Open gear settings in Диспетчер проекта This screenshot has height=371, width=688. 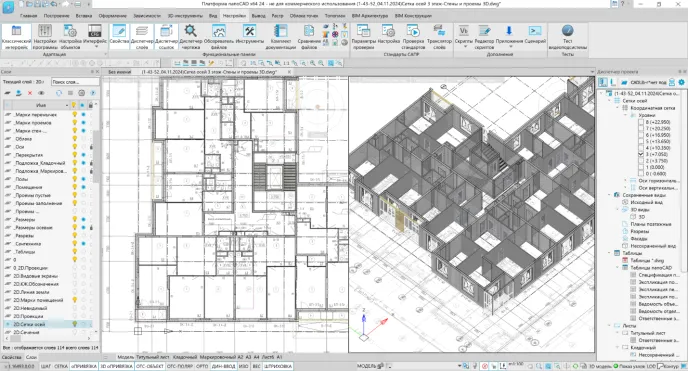[x=681, y=82]
